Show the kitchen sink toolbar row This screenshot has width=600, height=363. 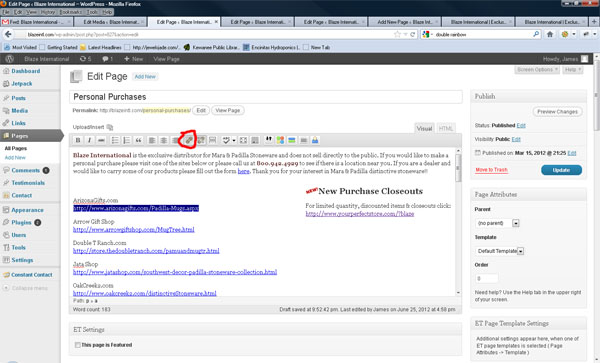[254, 140]
